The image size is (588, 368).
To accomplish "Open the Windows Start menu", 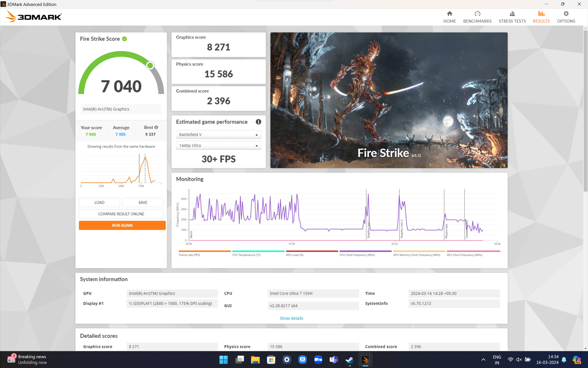I will coord(224,359).
